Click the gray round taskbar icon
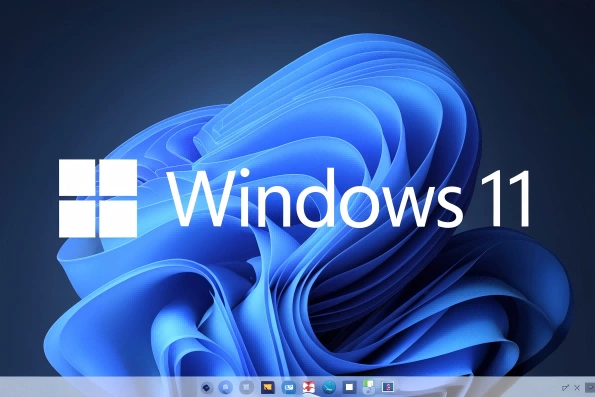Viewport: 595px width, 397px height. (x=246, y=388)
